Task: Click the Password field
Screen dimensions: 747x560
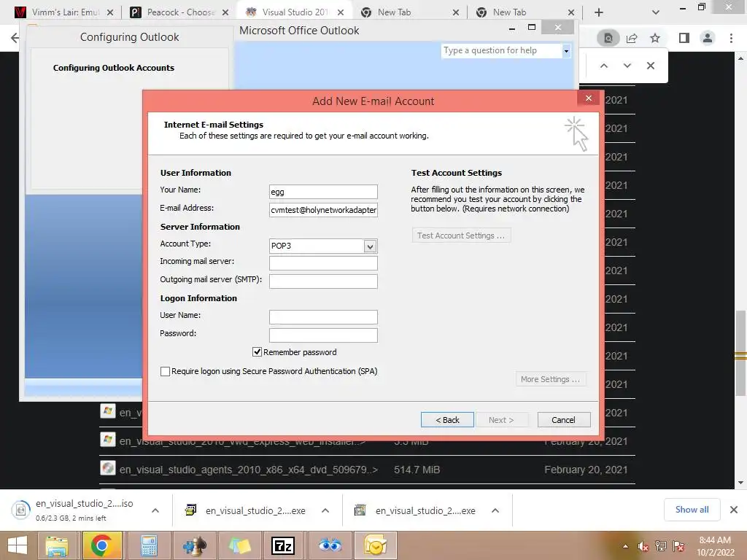Action: click(x=323, y=335)
